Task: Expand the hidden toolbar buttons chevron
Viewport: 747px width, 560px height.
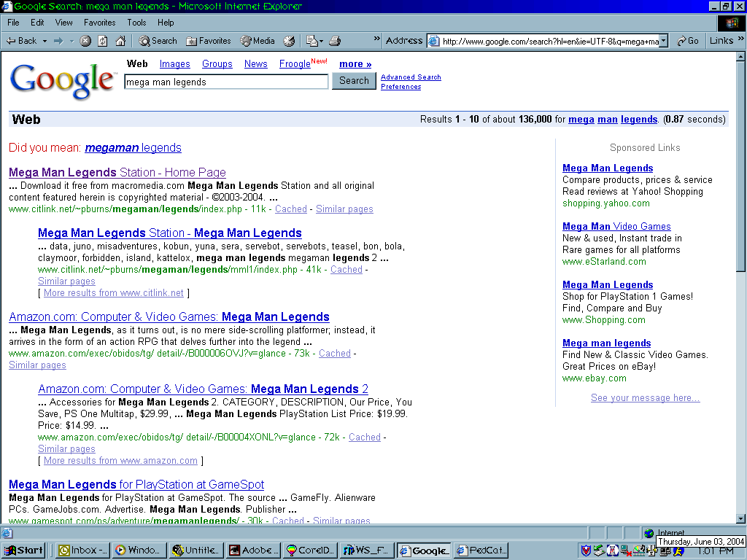Action: 377,39
